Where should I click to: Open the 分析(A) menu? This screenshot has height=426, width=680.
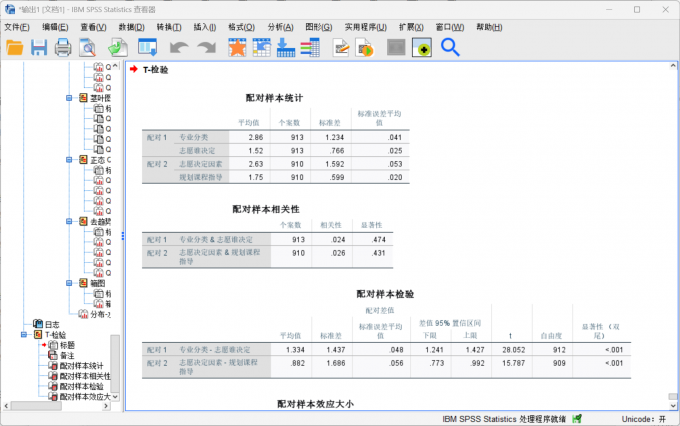point(280,27)
